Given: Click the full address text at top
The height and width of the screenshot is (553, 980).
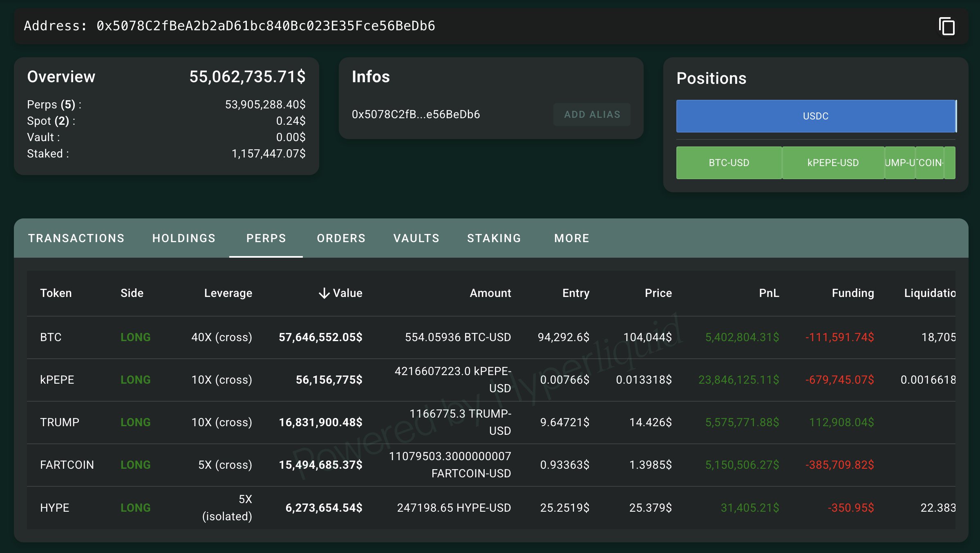Looking at the screenshot, I should (266, 26).
